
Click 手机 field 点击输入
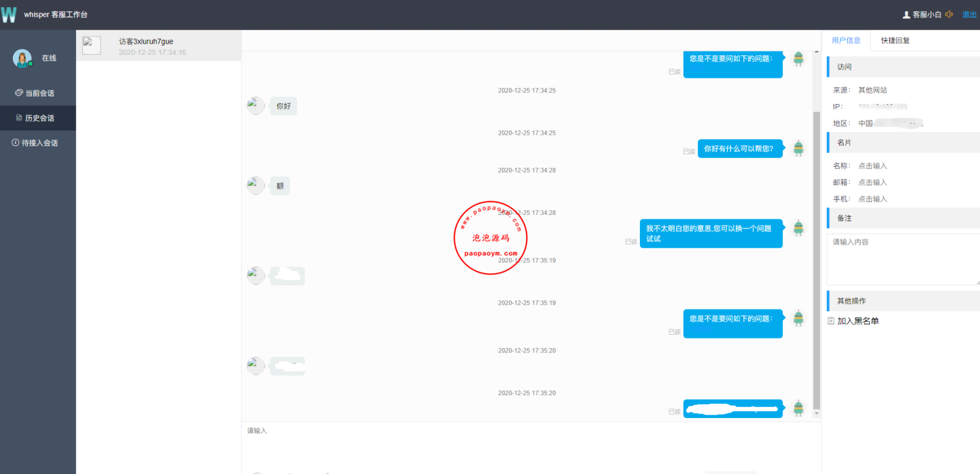coord(873,199)
